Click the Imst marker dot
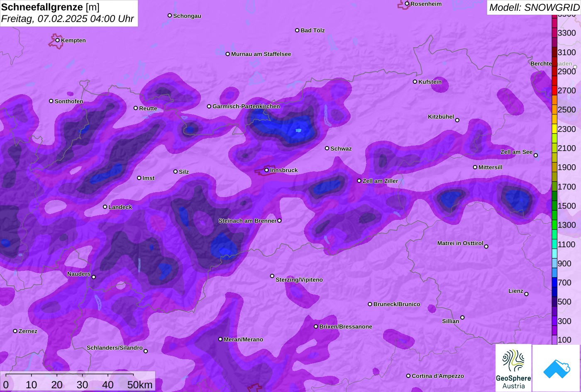 [x=139, y=178]
